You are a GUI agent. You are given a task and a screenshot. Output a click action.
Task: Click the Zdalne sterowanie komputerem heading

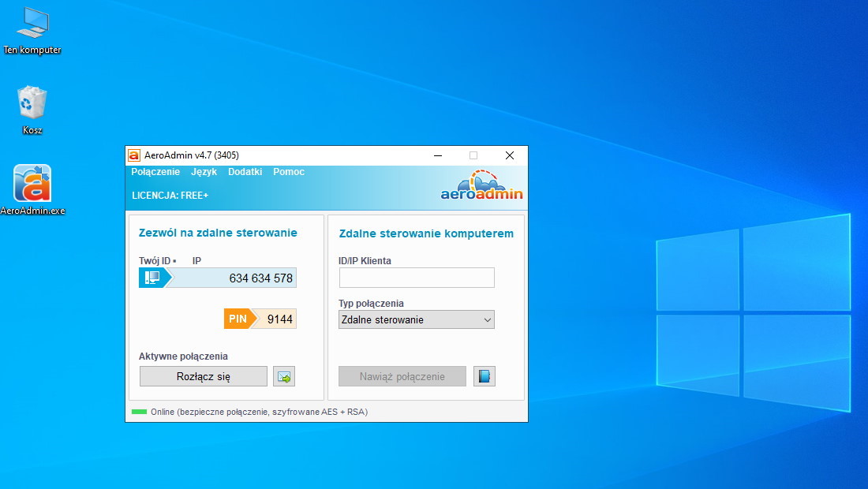(x=426, y=233)
